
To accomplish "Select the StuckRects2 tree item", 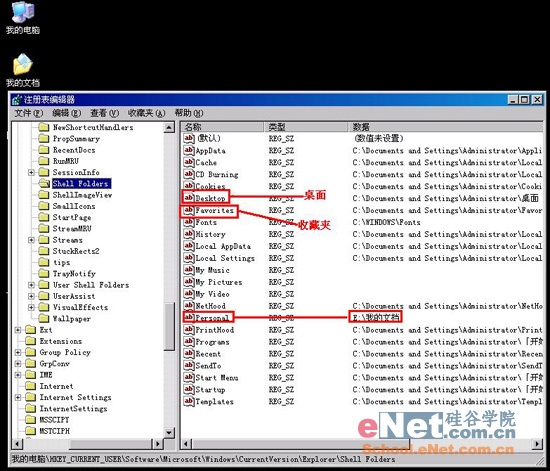I will (x=76, y=251).
